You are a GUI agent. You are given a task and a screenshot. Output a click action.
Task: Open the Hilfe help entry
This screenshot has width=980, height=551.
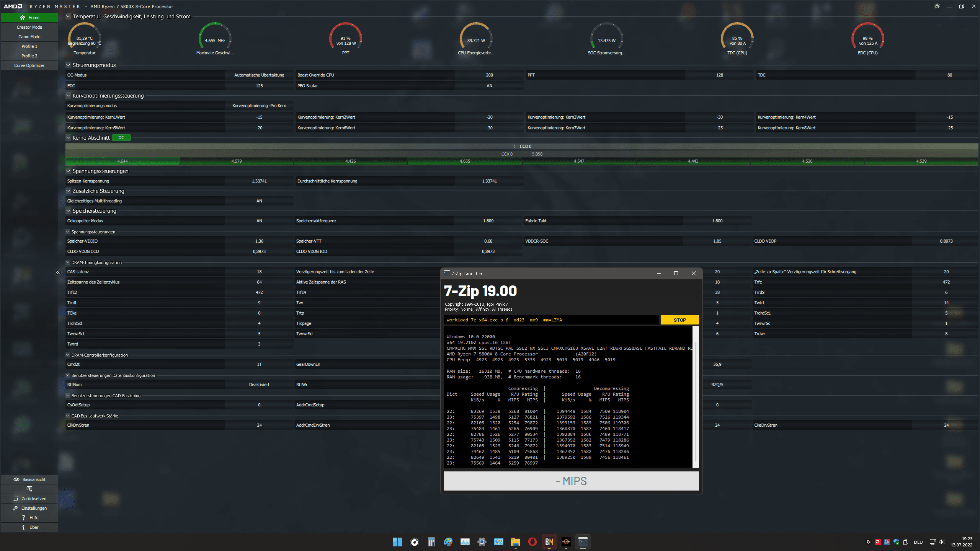tap(29, 518)
